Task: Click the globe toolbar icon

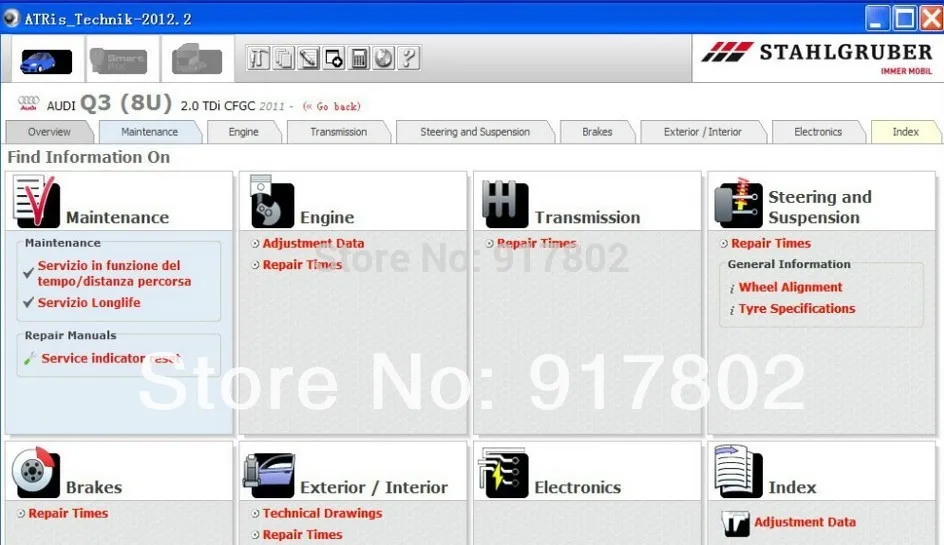Action: 384,58
